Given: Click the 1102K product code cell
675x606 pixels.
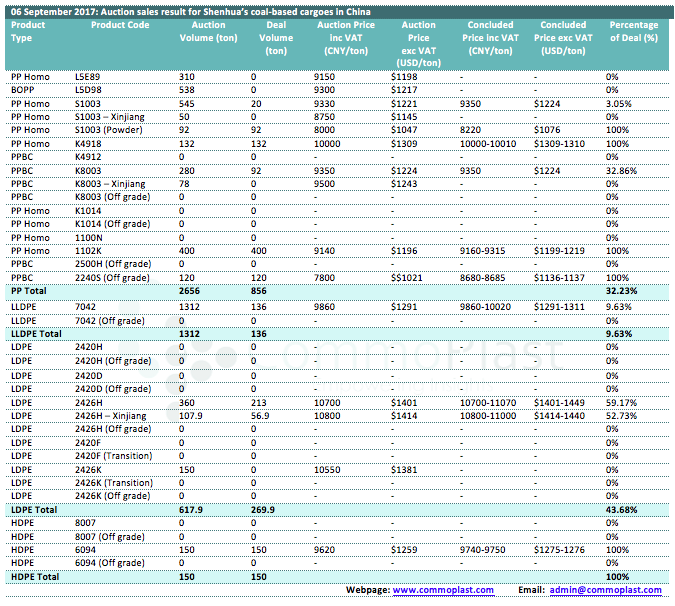Looking at the screenshot, I should click(89, 250).
